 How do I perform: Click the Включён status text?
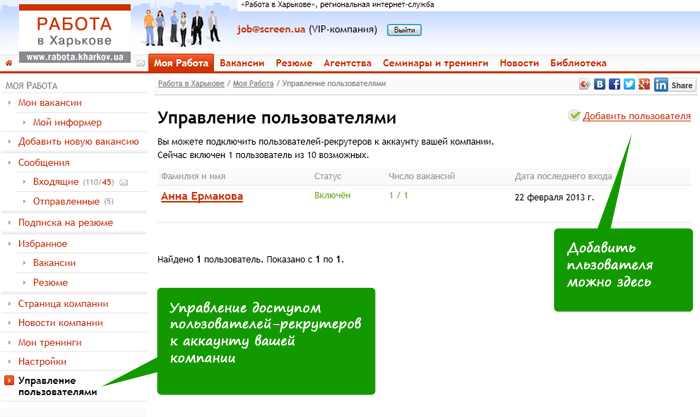click(x=332, y=196)
